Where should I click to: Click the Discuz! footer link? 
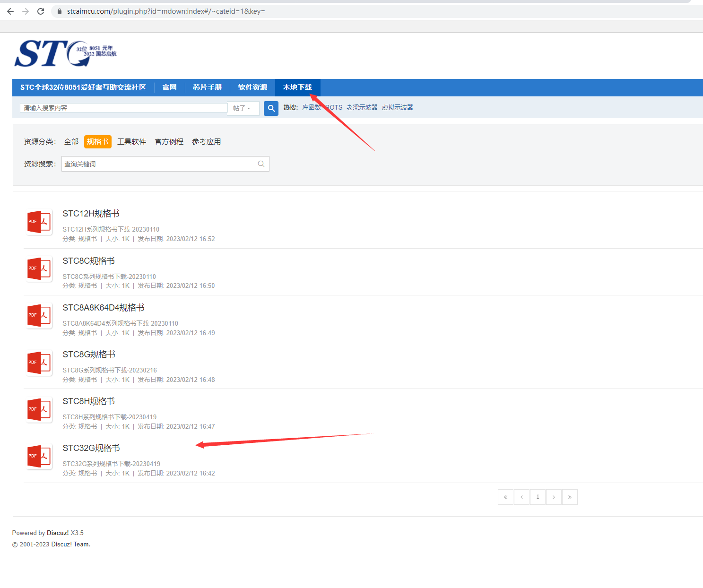click(58, 533)
